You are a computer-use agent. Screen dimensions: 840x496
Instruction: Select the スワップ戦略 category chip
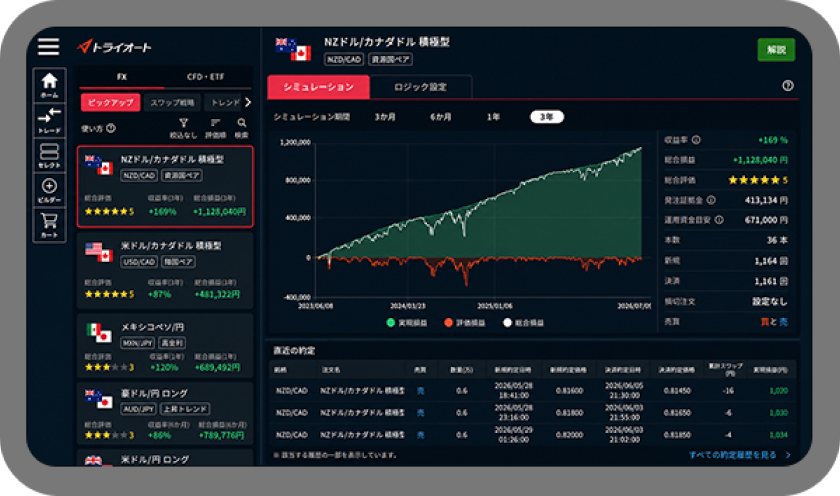click(172, 102)
